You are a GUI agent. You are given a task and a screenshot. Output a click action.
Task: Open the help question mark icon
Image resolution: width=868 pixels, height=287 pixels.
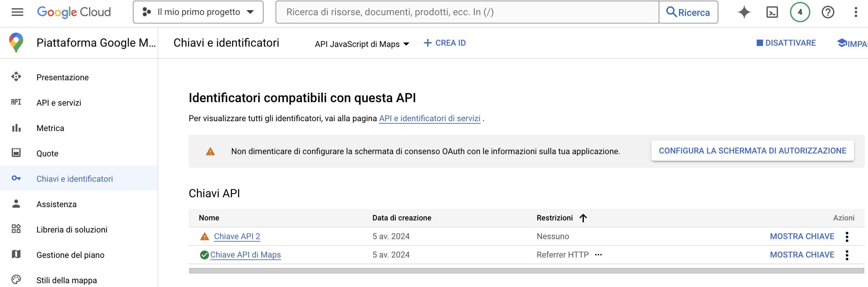tap(828, 12)
